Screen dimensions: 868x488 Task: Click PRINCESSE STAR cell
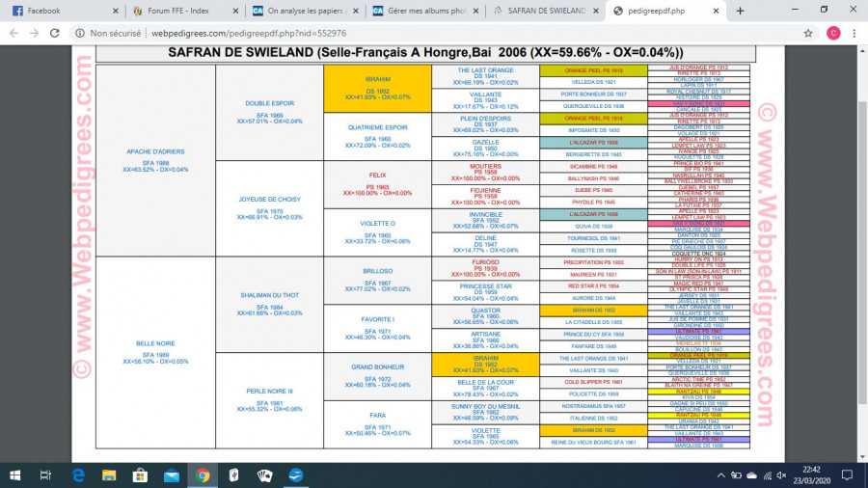click(485, 292)
